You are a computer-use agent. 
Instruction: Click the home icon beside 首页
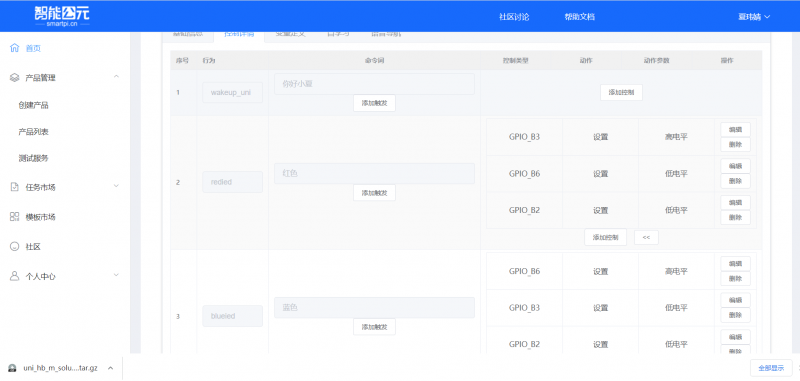pos(14,48)
